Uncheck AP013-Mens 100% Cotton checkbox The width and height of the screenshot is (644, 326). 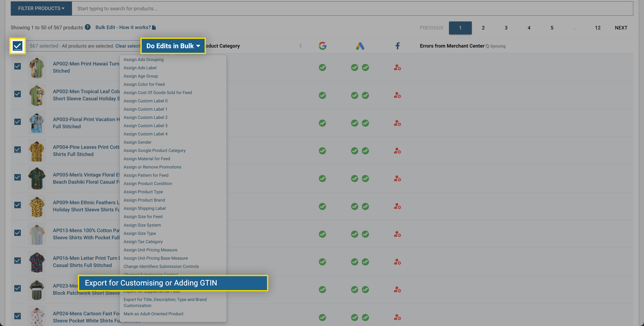(x=17, y=233)
